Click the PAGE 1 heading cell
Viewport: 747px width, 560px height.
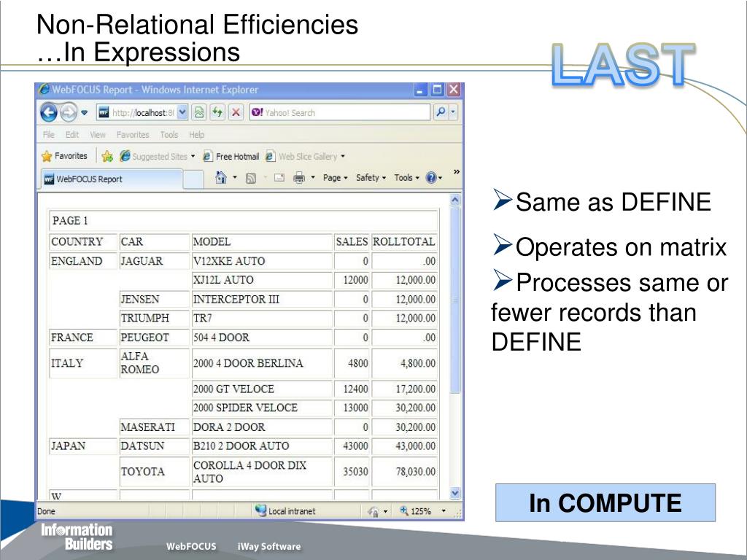pyautogui.click(x=243, y=221)
